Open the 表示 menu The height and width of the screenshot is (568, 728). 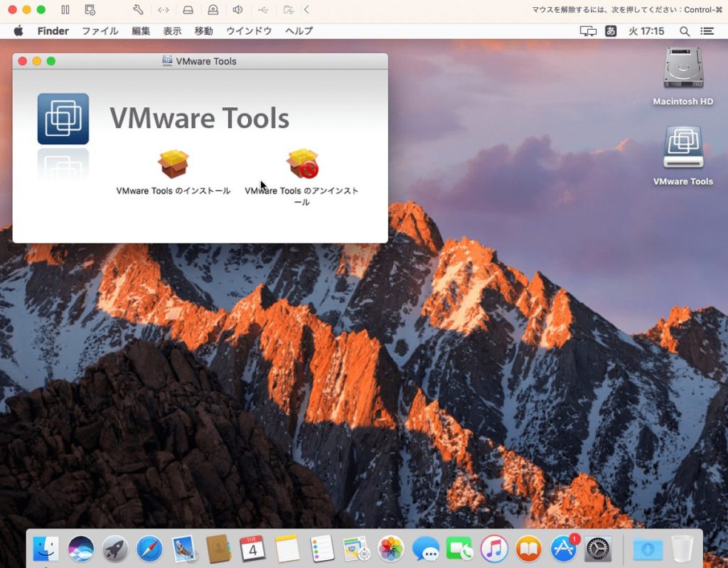(172, 31)
